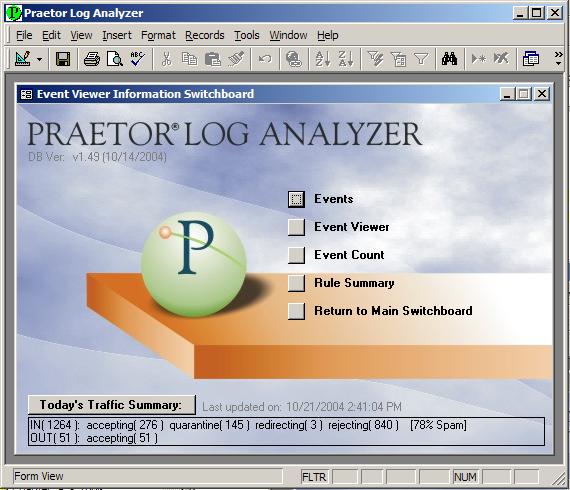Select the Event Count switchboard button
The image size is (570, 490).
tap(296, 255)
